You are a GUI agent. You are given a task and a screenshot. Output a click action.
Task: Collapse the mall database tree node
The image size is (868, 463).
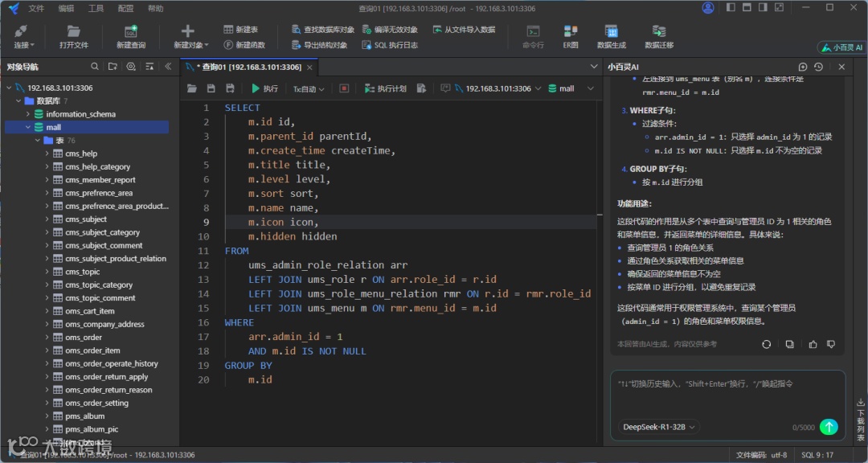pos(27,127)
